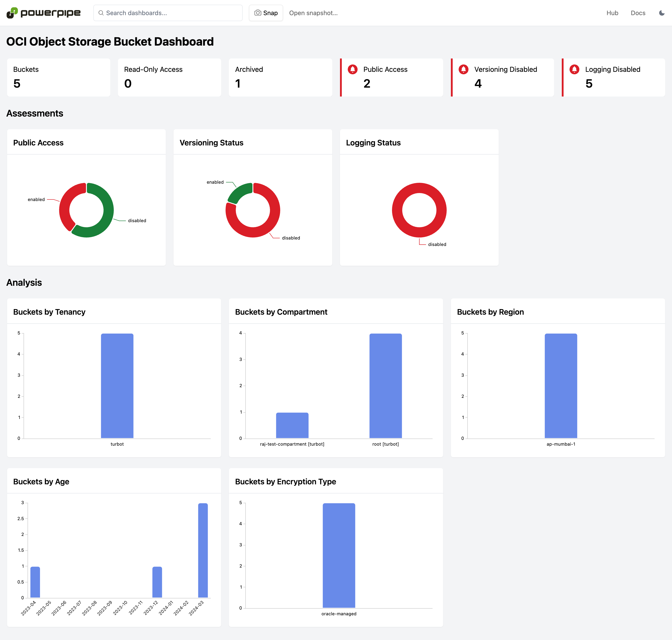Click the 2024-03 bar in Buckets by Age

pyautogui.click(x=203, y=550)
